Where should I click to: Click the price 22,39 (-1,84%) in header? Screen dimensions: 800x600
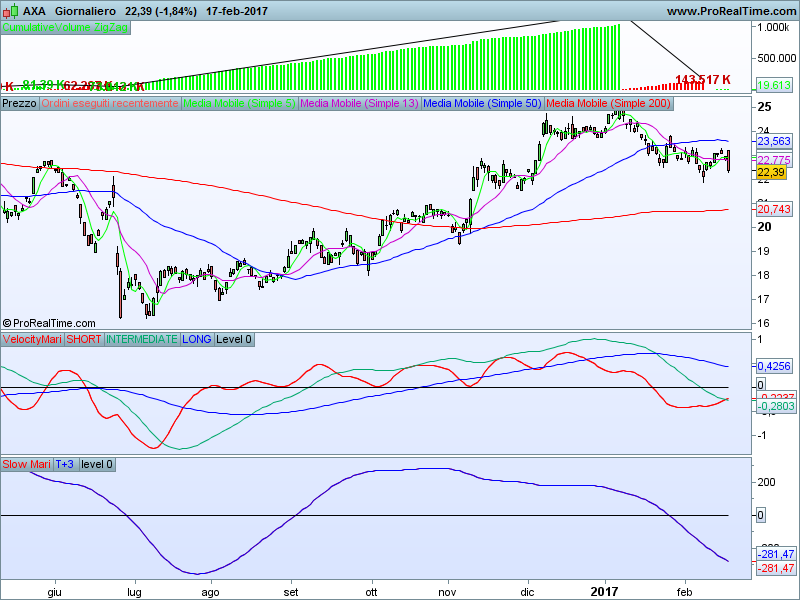click(161, 11)
